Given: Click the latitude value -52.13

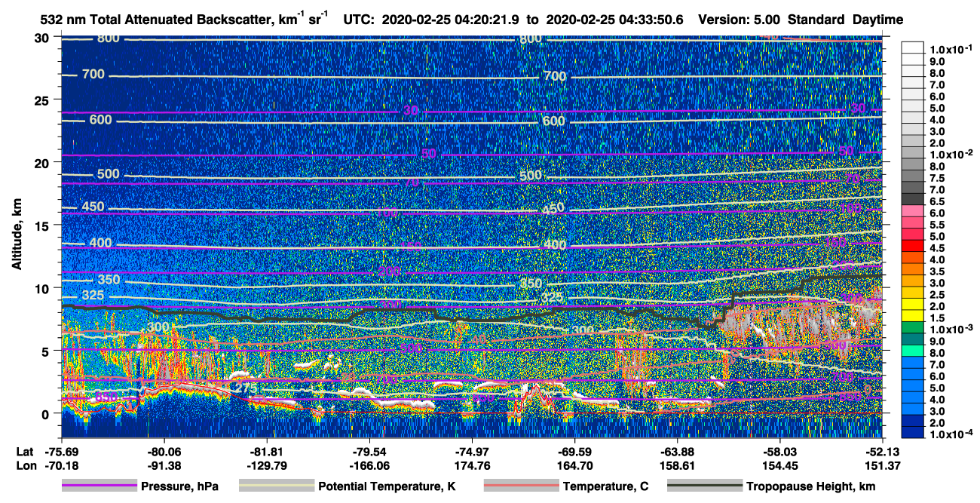Looking at the screenshot, I should coord(882,451).
